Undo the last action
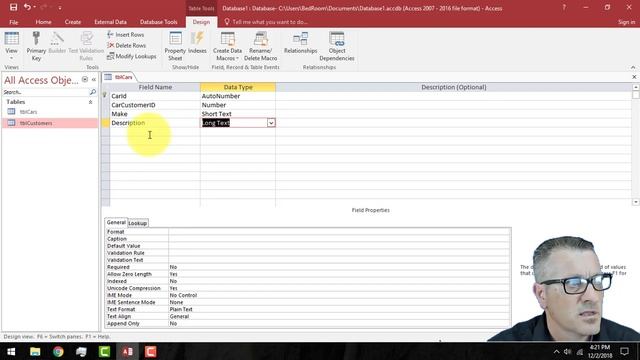 (x=27, y=7)
